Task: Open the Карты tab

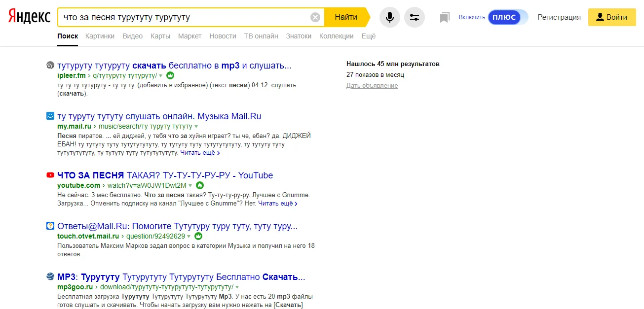Action: [160, 36]
